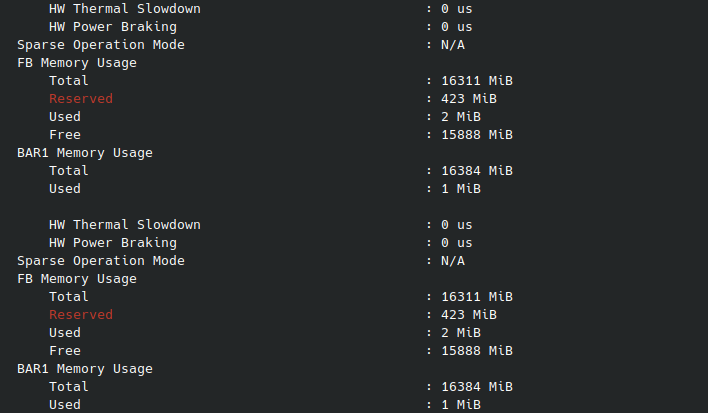The width and height of the screenshot is (708, 413).
Task: Click the first 423 MiB reserved value
Action: [469, 98]
